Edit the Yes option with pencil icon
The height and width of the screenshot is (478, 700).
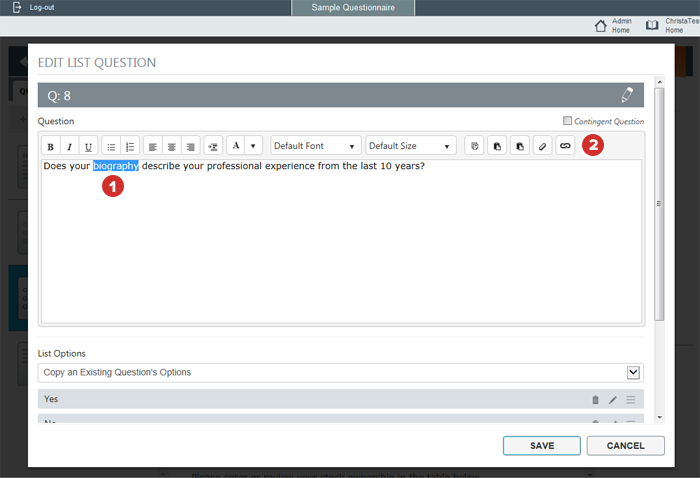coord(613,400)
